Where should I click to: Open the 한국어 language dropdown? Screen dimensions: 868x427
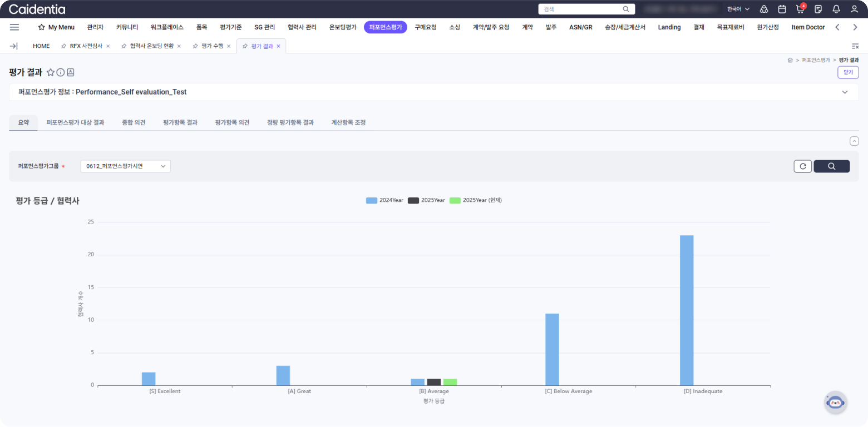(738, 9)
